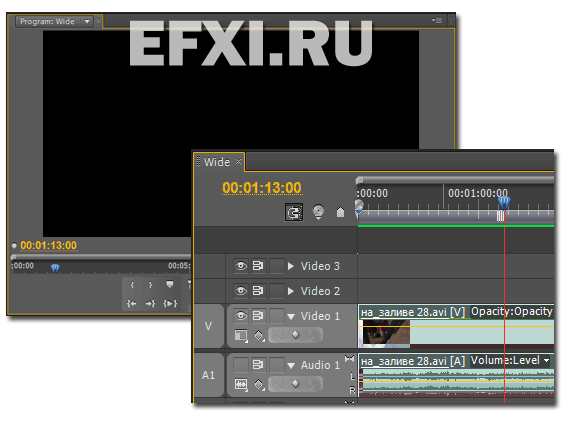Go to previous keyframe on Audio 1

click(x=279, y=384)
